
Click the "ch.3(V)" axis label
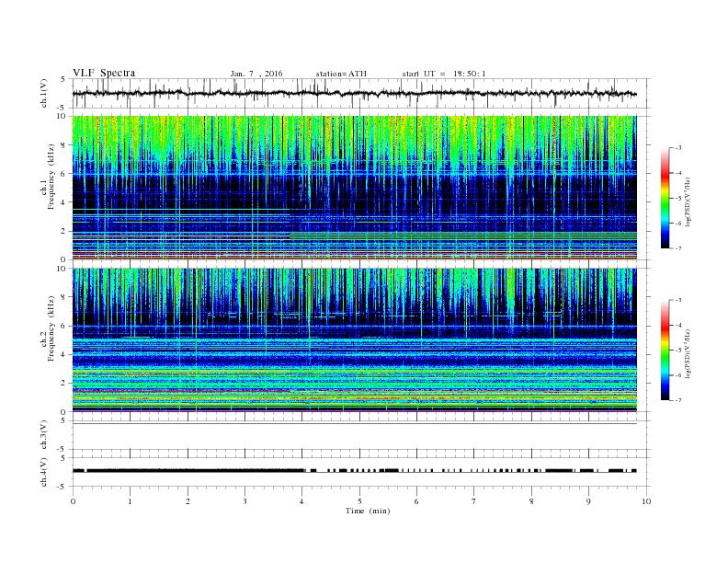coord(43,435)
